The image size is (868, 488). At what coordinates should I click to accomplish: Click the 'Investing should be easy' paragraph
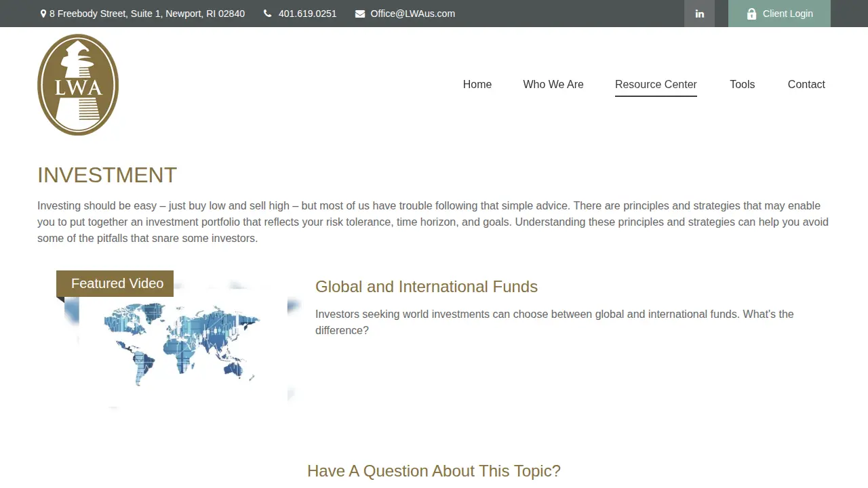tap(433, 222)
